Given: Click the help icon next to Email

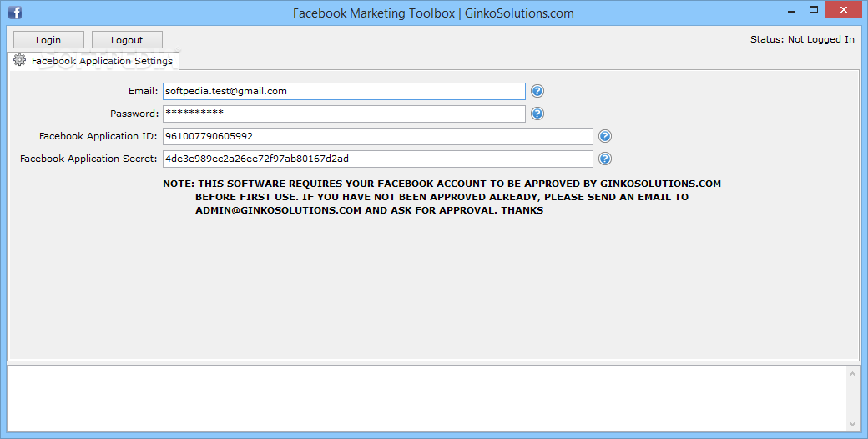Looking at the screenshot, I should click(x=537, y=91).
